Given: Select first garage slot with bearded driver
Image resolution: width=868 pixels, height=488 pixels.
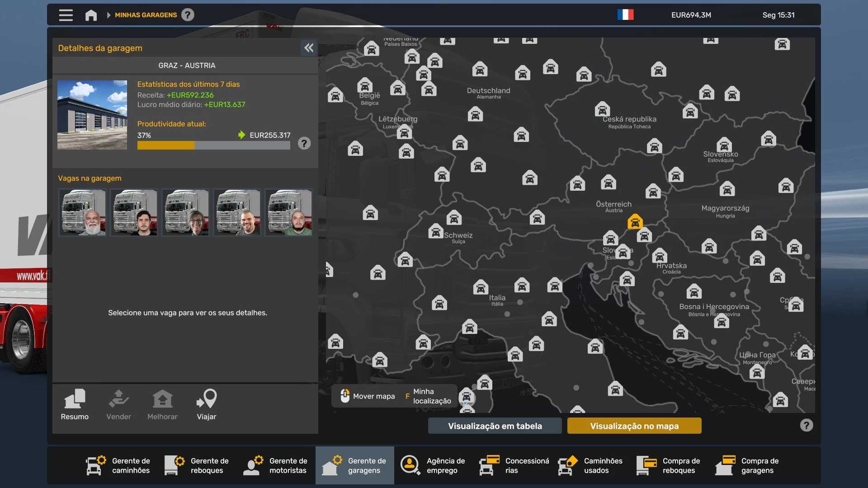Looking at the screenshot, I should 83,212.
